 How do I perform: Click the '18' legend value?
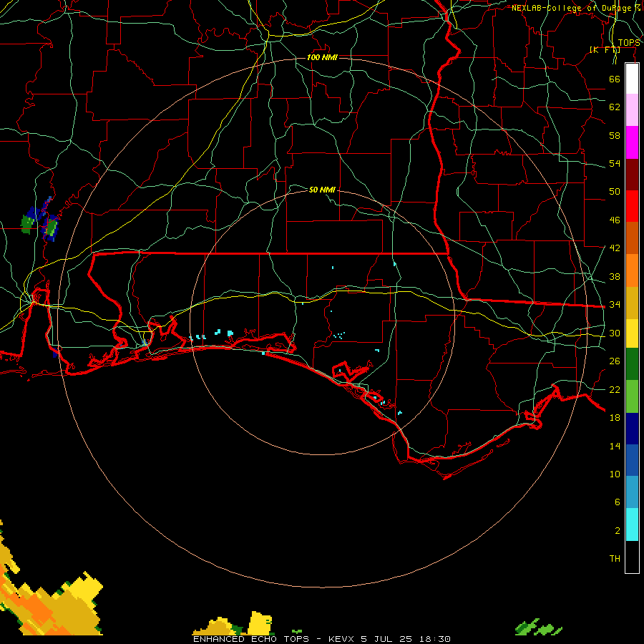tap(615, 418)
